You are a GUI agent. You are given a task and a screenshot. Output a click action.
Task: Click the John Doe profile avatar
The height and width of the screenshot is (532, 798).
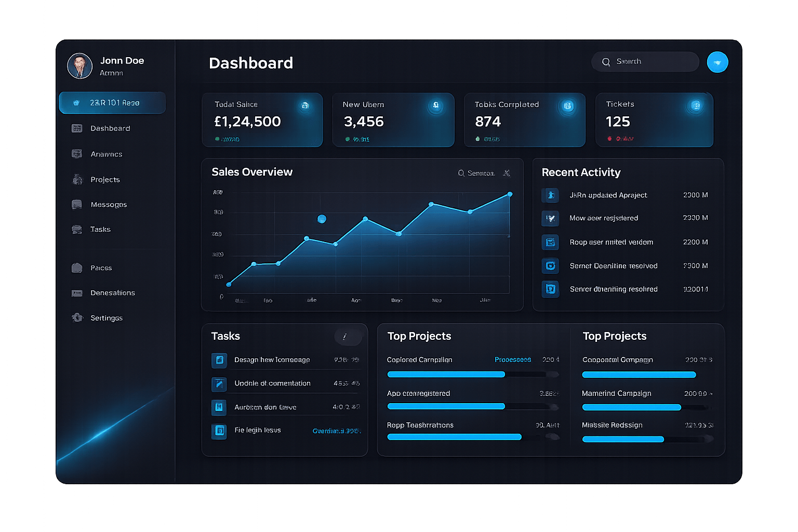pos(80,66)
